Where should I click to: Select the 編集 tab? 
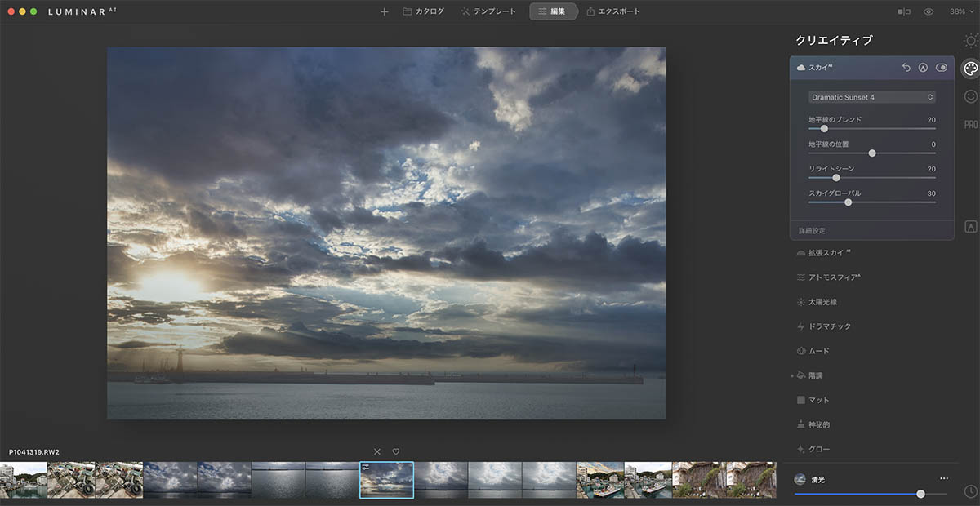pos(552,11)
